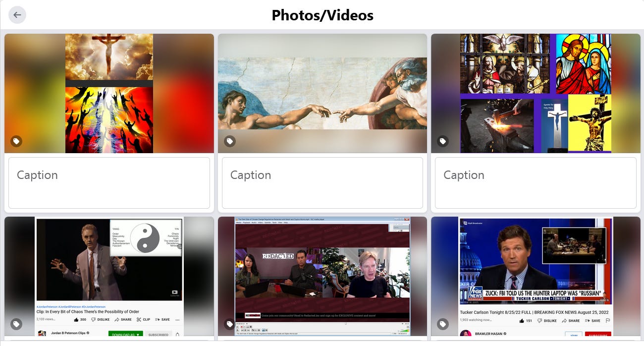Select the Creation of Adam painting thumbnail
Image resolution: width=644 pixels, height=346 pixels.
pos(322,93)
